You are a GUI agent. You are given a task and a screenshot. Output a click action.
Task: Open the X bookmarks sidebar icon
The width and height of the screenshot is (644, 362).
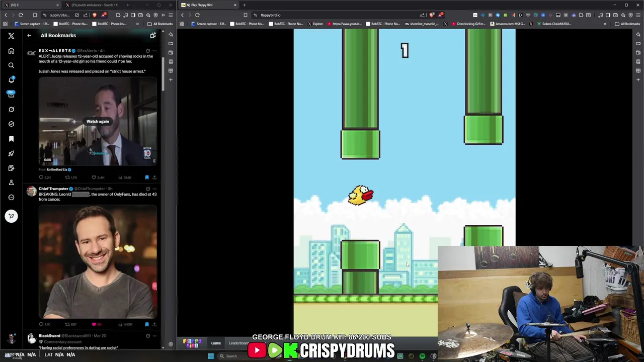click(11, 139)
